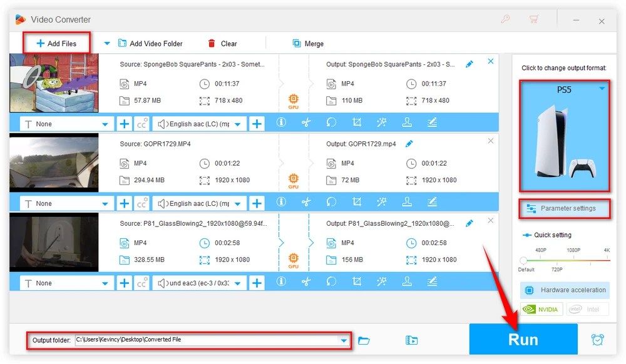The width and height of the screenshot is (626, 364).
Task: Add a subtitle to the SpongeBob video
Action: 125,124
